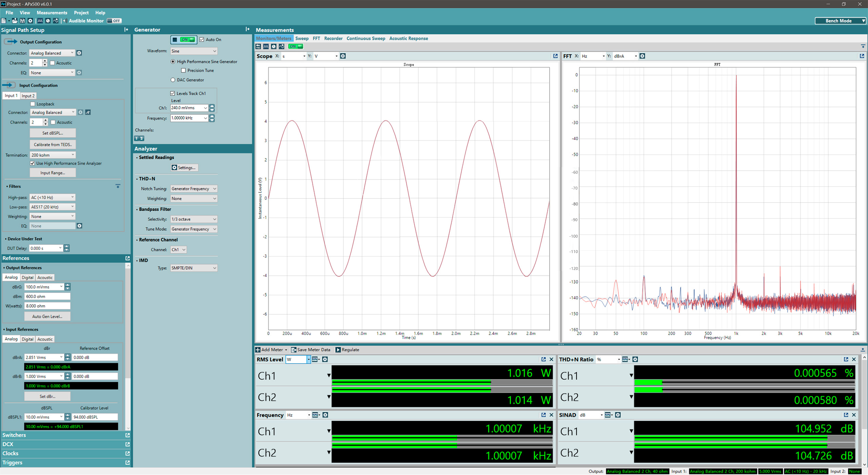Image resolution: width=868 pixels, height=475 pixels.
Task: Pop out the FFT graph window
Action: click(862, 56)
